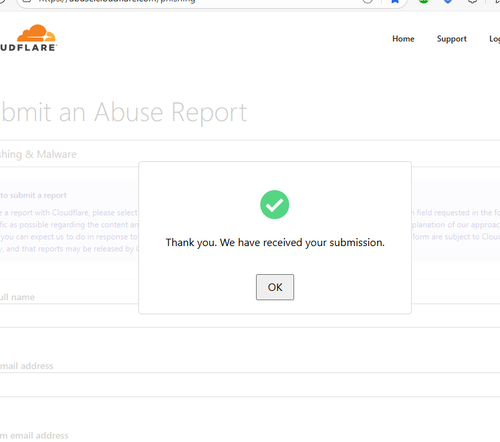Click the green checkmark success icon

coord(274,204)
